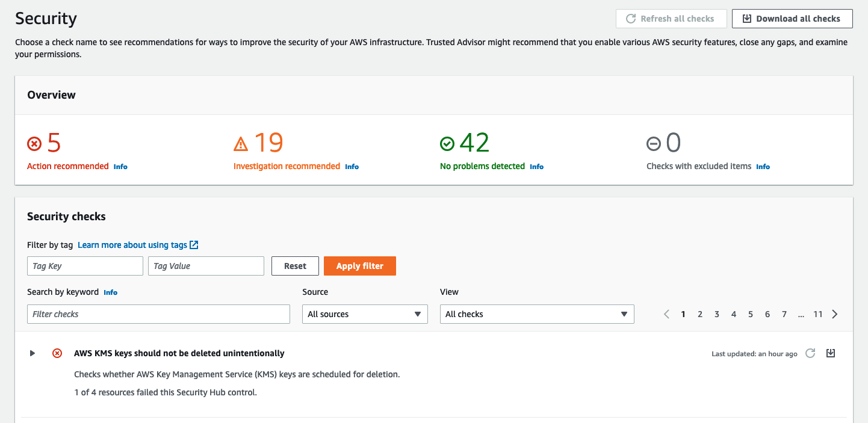Click 1 of 4 resources failed text
Image resolution: width=868 pixels, height=423 pixels.
166,392
